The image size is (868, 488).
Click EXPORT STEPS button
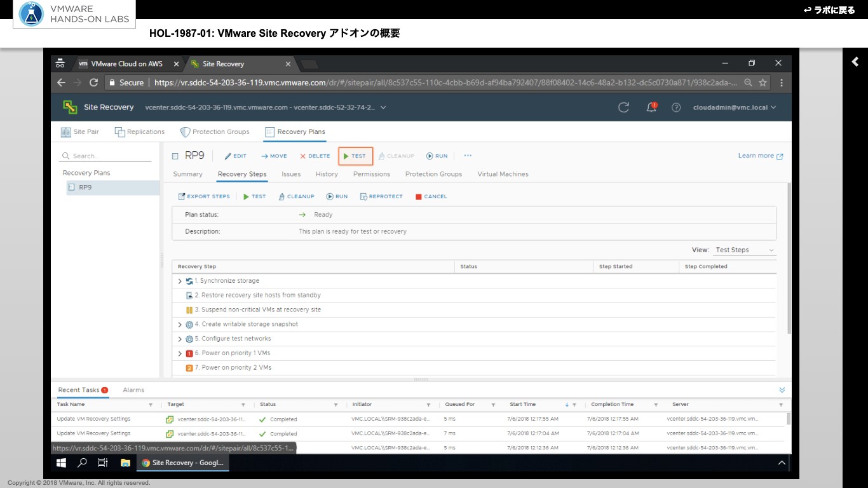(x=204, y=197)
